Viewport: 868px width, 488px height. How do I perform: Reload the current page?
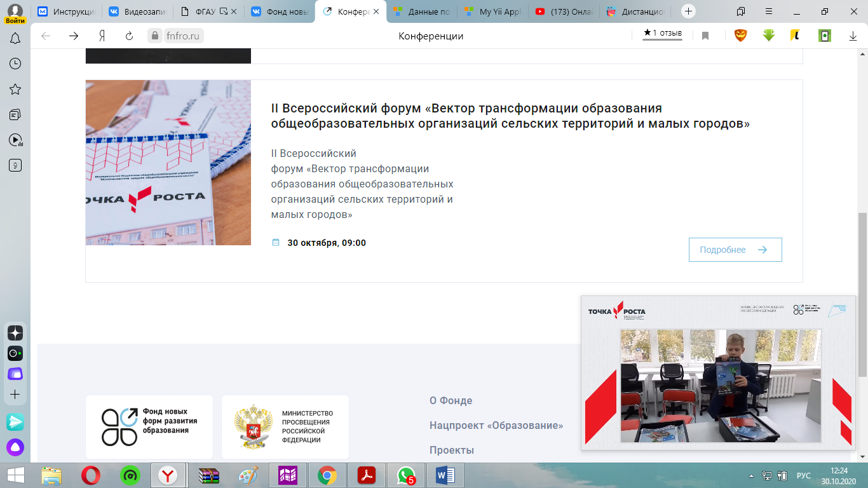tap(130, 36)
